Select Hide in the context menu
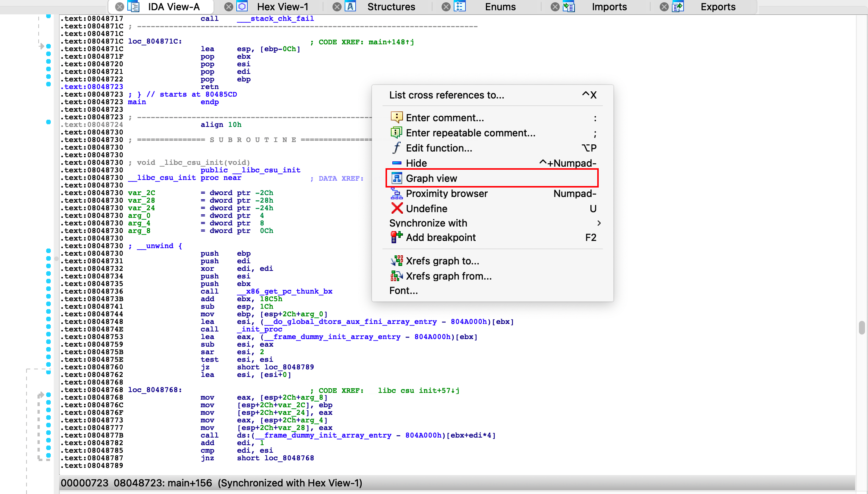The image size is (868, 494). coord(416,163)
